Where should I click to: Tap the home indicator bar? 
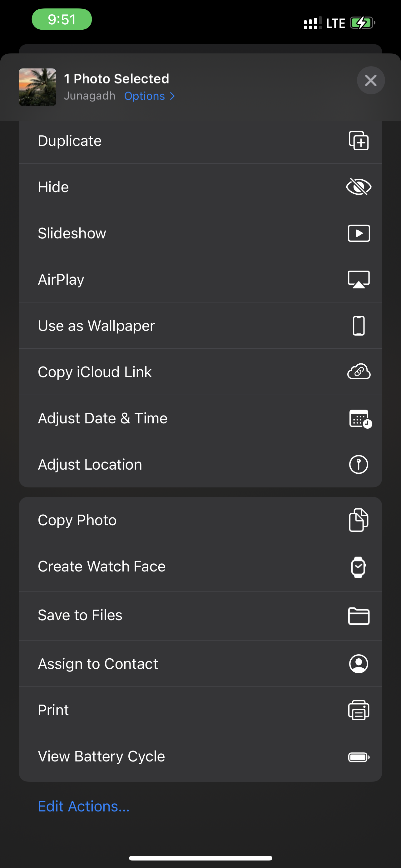click(x=200, y=858)
